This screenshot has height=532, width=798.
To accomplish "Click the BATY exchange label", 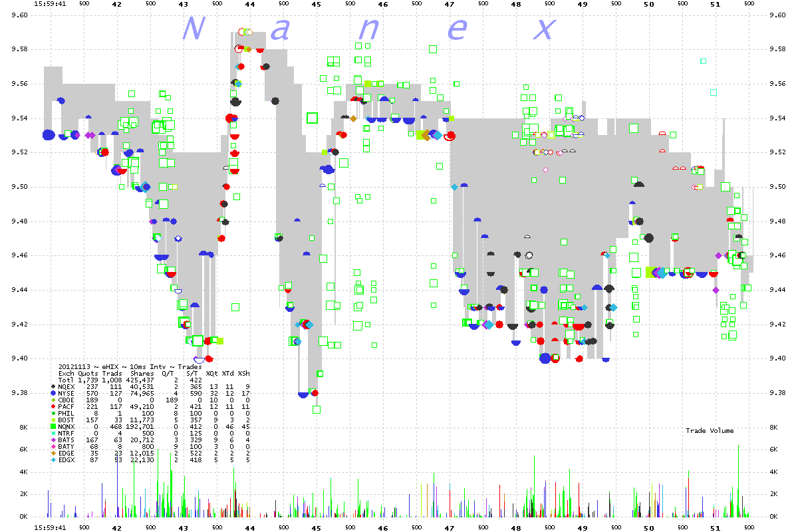I will (66, 446).
